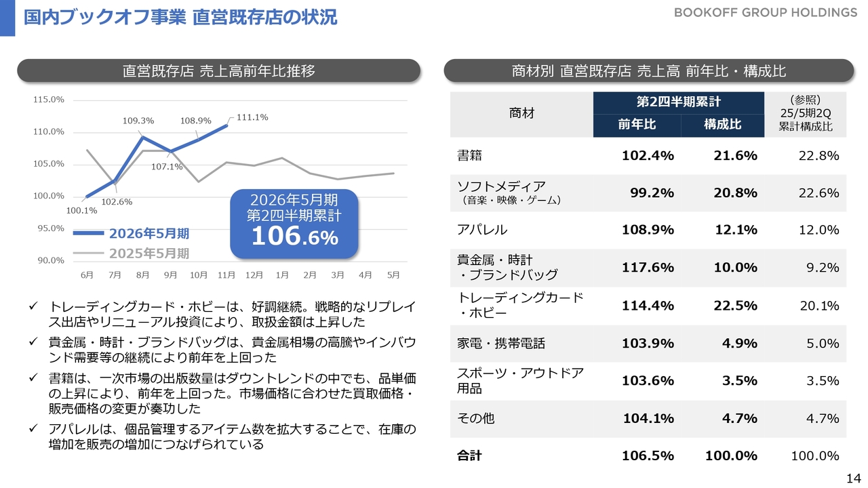The height and width of the screenshot is (488, 868).
Task: Click the blue 106.6% callout box
Action: coord(294,224)
